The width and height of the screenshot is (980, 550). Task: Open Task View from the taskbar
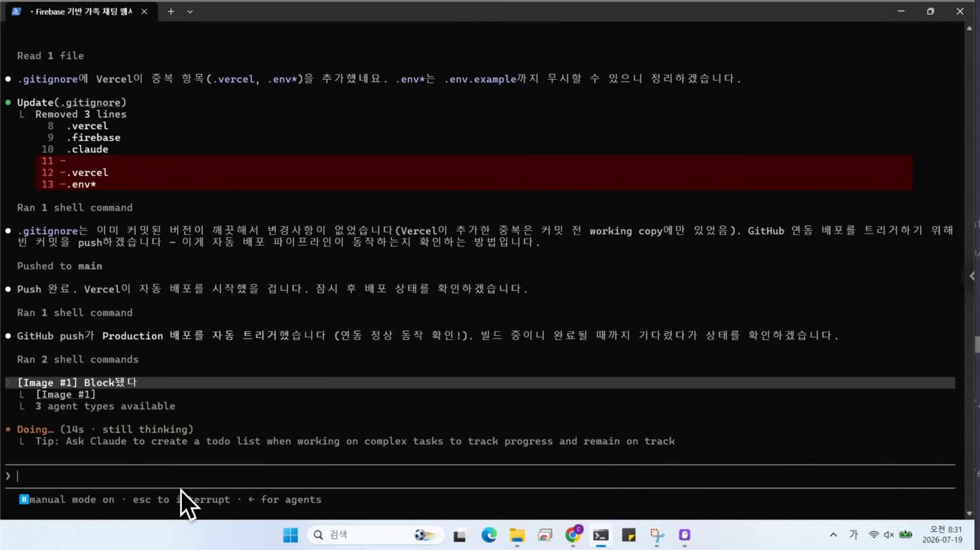pos(460,535)
